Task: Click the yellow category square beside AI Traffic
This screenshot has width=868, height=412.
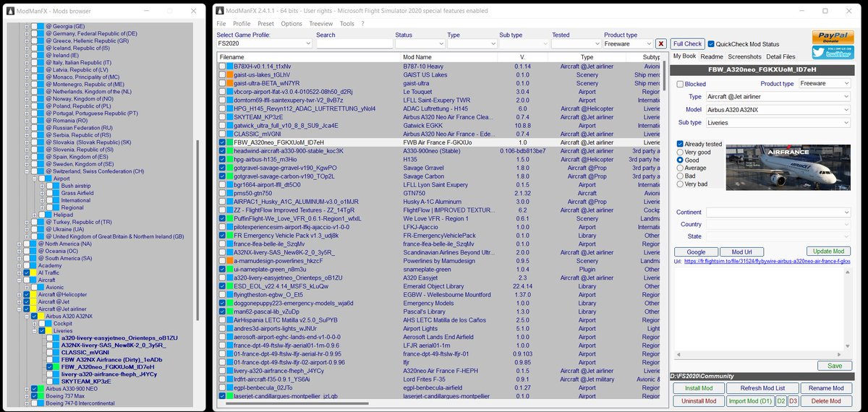Action: coord(35,272)
